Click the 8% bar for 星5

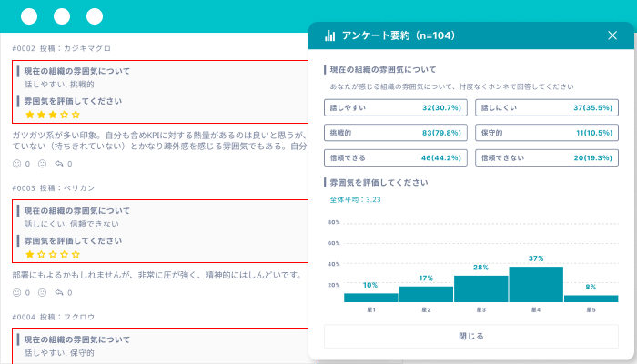pos(591,298)
